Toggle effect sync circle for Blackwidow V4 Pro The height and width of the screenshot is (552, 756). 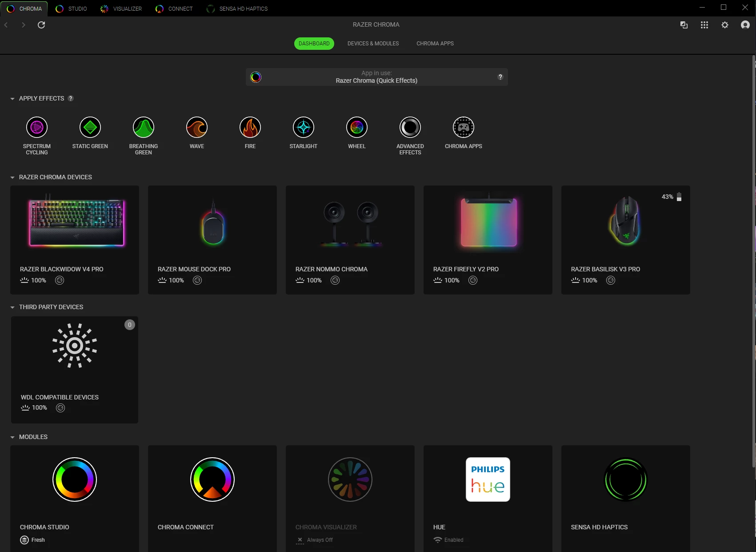click(60, 280)
